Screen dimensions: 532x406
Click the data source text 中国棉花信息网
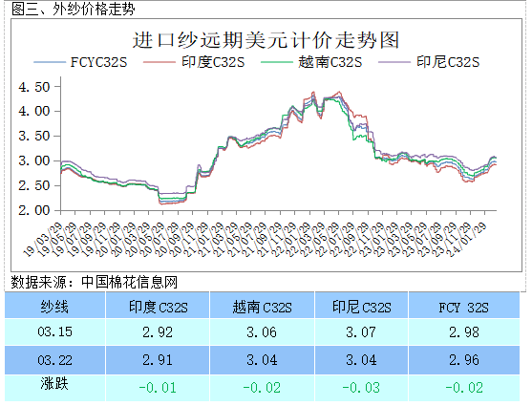(129, 282)
